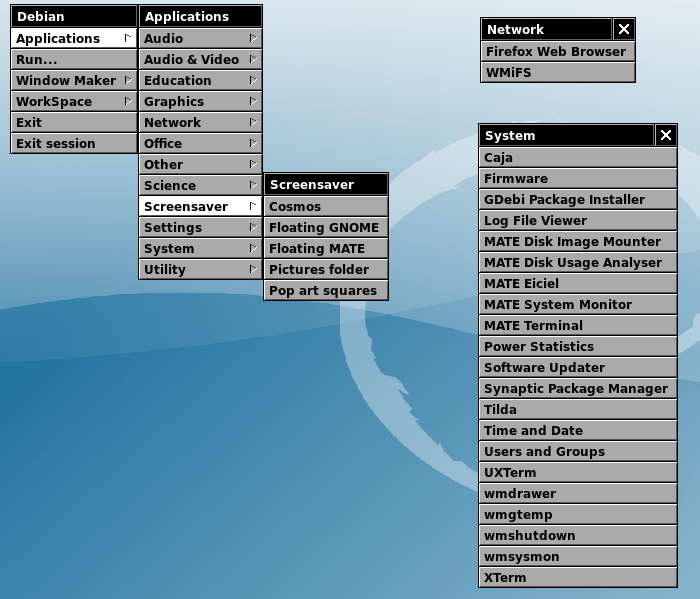Open Power Statistics
Screen dimensions: 700x599
(578, 346)
